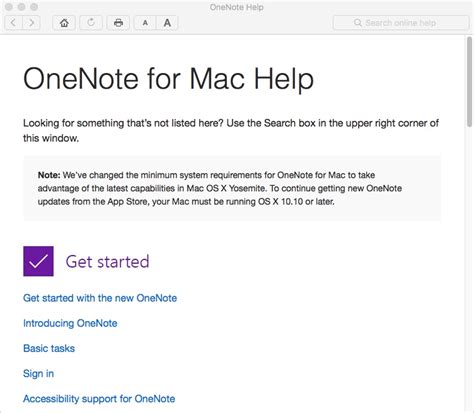This screenshot has width=474, height=413.
Task: Increase text size with large A
Action: (167, 23)
